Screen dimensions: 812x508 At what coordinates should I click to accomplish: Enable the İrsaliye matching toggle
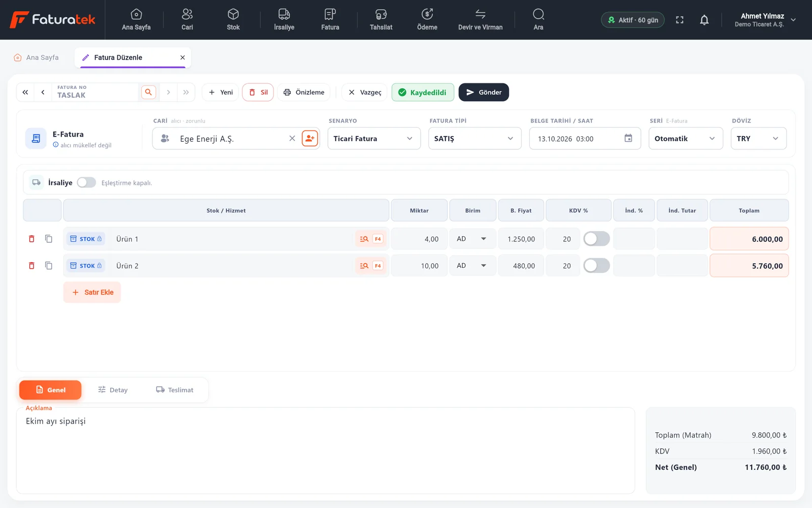coord(86,182)
